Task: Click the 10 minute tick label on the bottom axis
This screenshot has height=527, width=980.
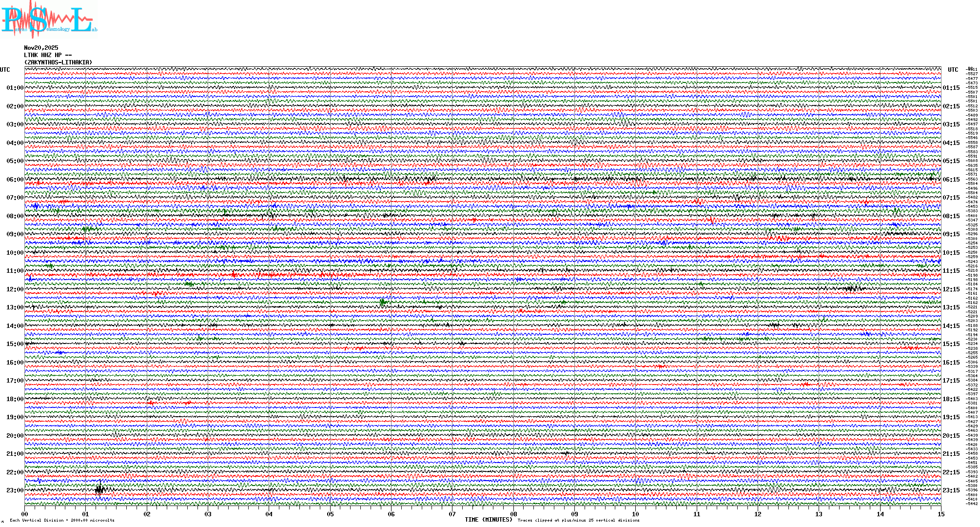Action: click(635, 514)
